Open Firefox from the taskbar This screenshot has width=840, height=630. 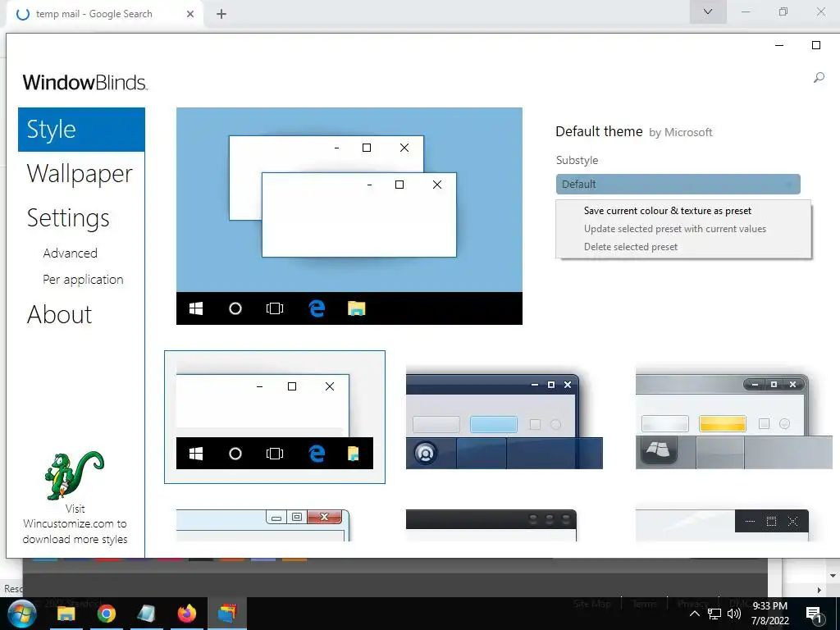tap(187, 614)
